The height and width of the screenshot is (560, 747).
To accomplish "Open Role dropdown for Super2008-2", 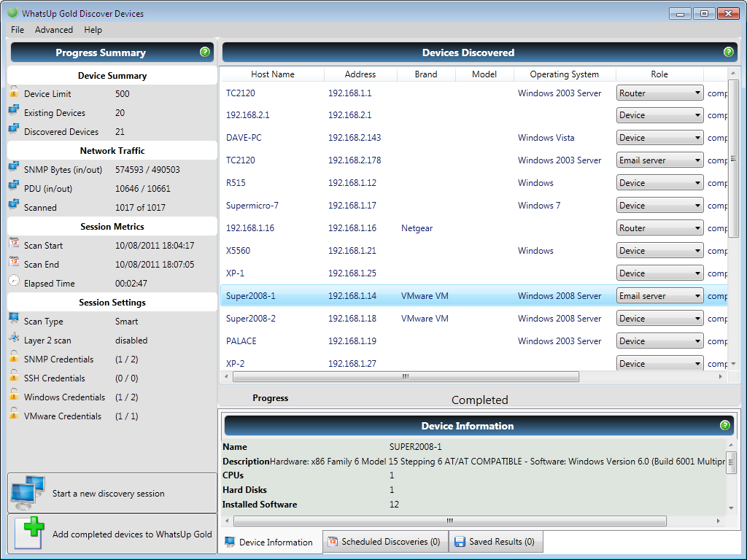I will click(x=659, y=319).
